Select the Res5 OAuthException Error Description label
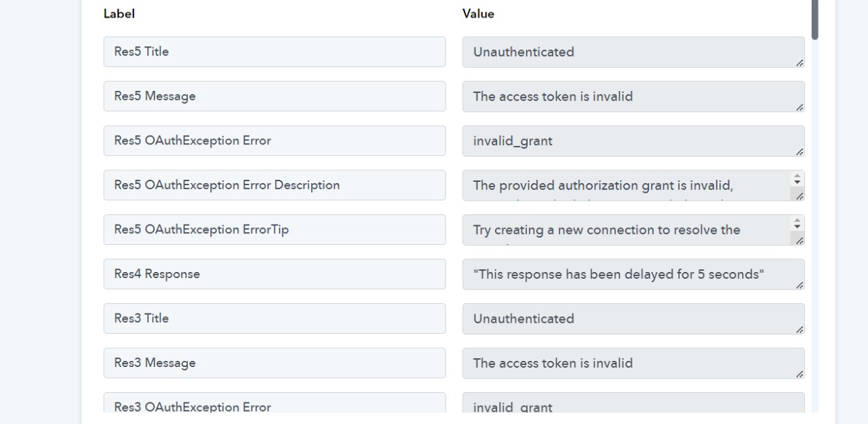The height and width of the screenshot is (424, 868). click(x=275, y=185)
